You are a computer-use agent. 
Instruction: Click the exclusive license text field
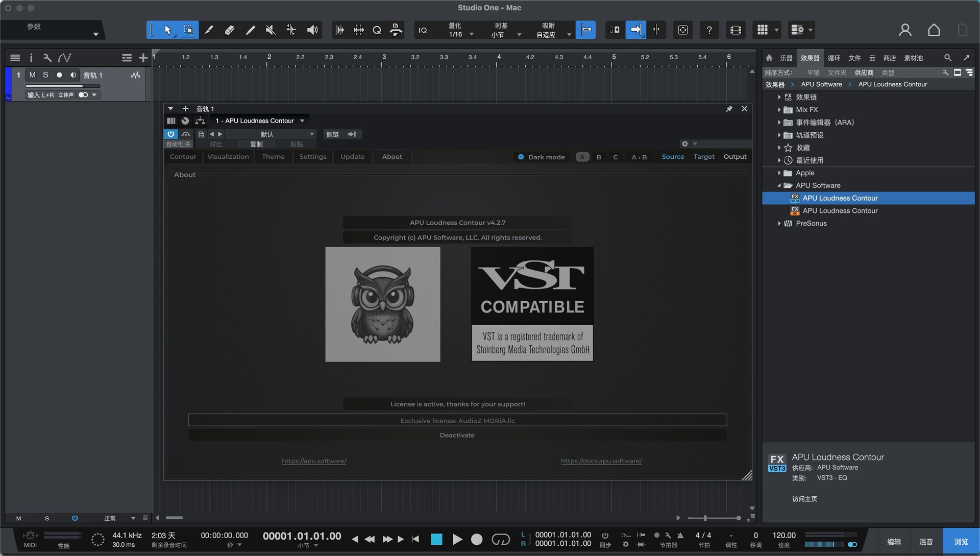[x=457, y=421]
